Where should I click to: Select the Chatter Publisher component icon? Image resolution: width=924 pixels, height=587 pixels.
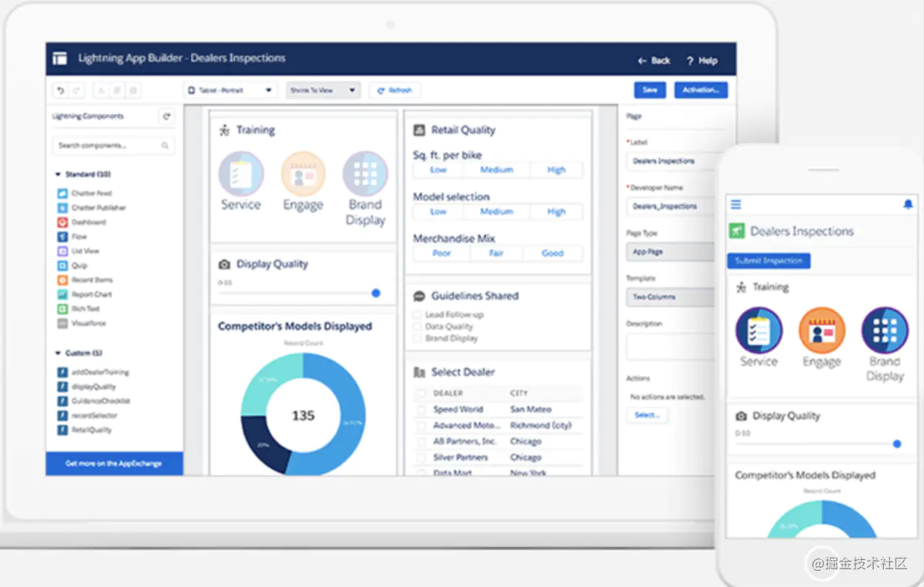tap(62, 208)
